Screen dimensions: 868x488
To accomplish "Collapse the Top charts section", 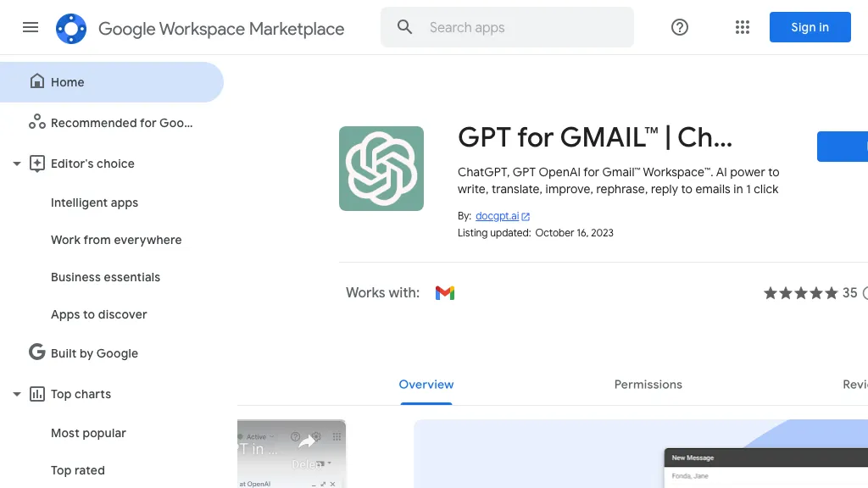I will tap(16, 394).
